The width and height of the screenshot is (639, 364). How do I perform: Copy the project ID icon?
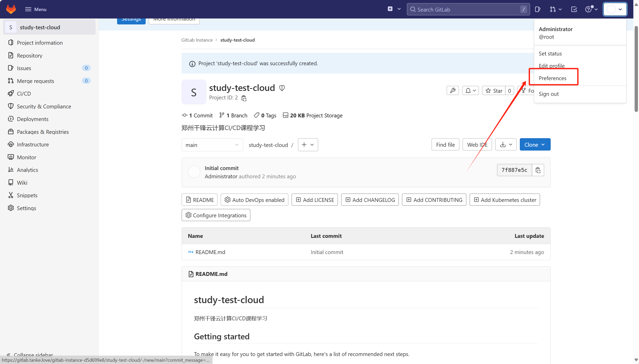(x=244, y=98)
